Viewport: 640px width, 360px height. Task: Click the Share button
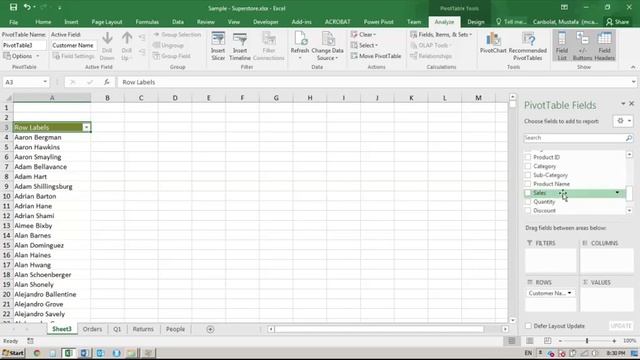[618, 22]
